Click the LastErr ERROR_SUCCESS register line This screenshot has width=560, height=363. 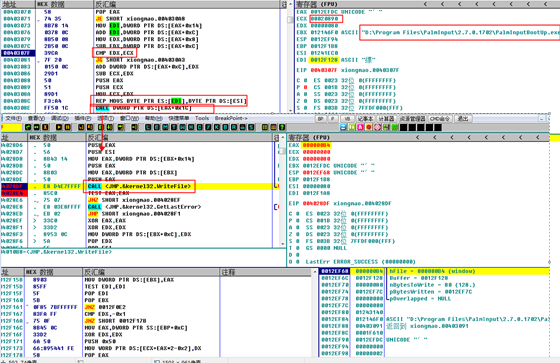(x=361, y=262)
